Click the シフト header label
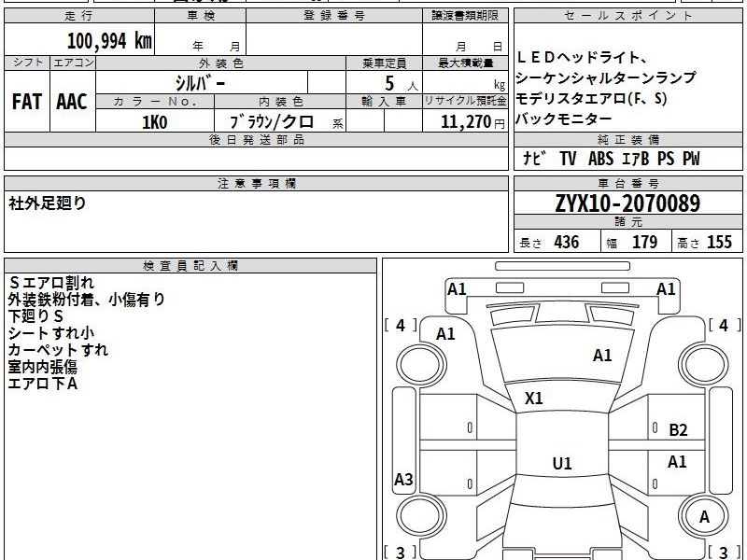The image size is (747, 560). (27, 63)
